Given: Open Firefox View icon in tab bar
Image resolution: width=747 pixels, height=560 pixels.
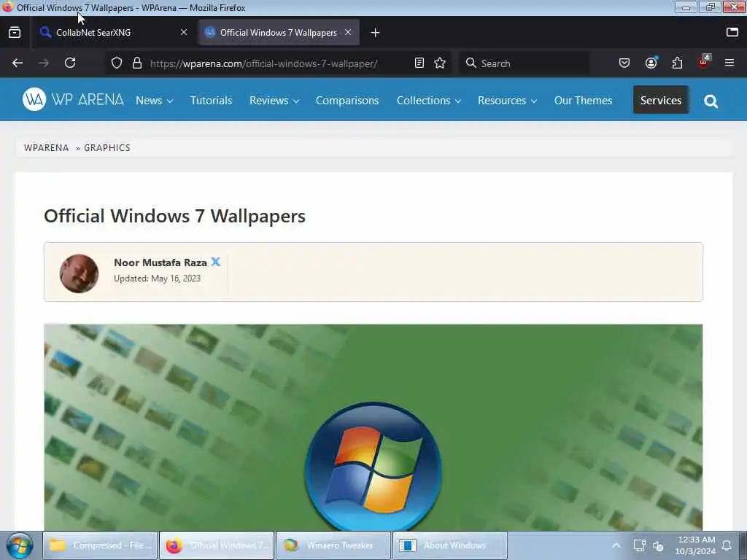Looking at the screenshot, I should click(x=15, y=32).
